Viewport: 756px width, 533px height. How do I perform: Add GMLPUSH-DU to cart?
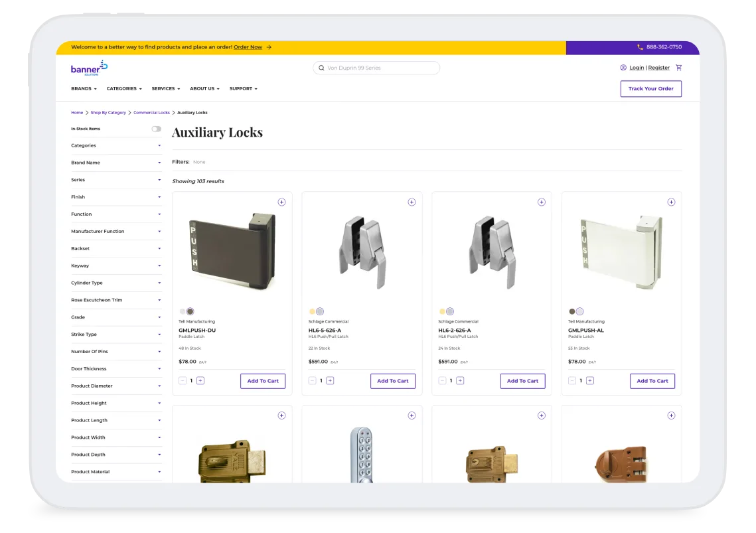tap(263, 381)
